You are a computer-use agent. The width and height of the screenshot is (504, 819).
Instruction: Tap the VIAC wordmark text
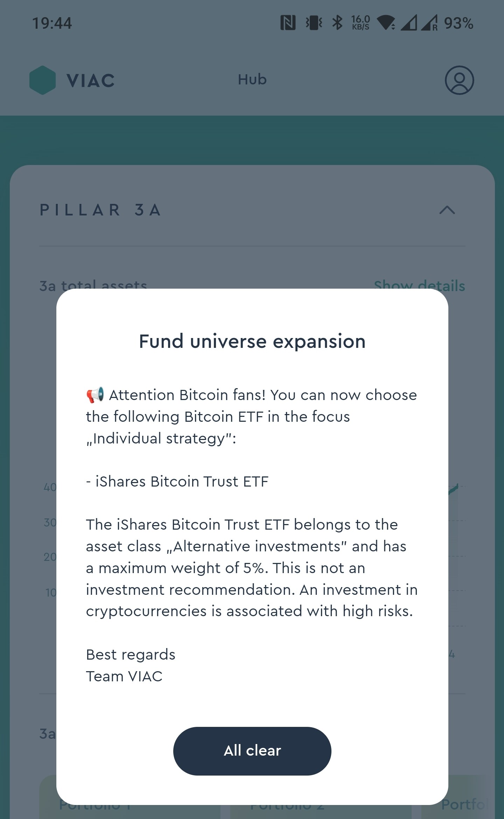click(x=91, y=81)
